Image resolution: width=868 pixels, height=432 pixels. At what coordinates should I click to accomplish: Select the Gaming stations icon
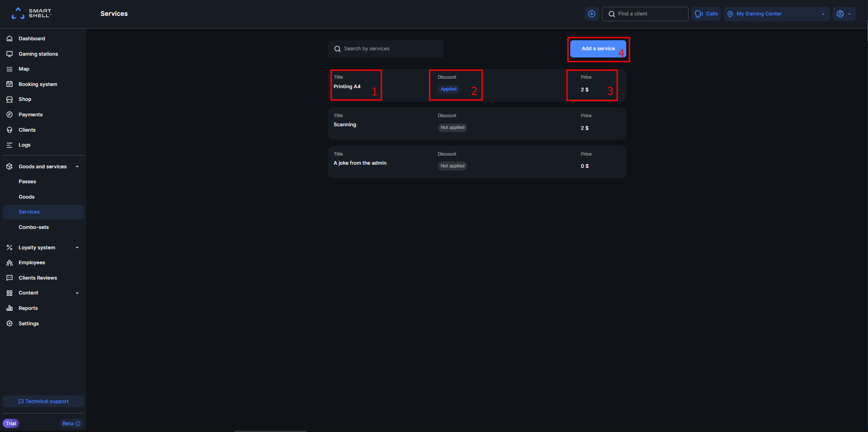9,53
